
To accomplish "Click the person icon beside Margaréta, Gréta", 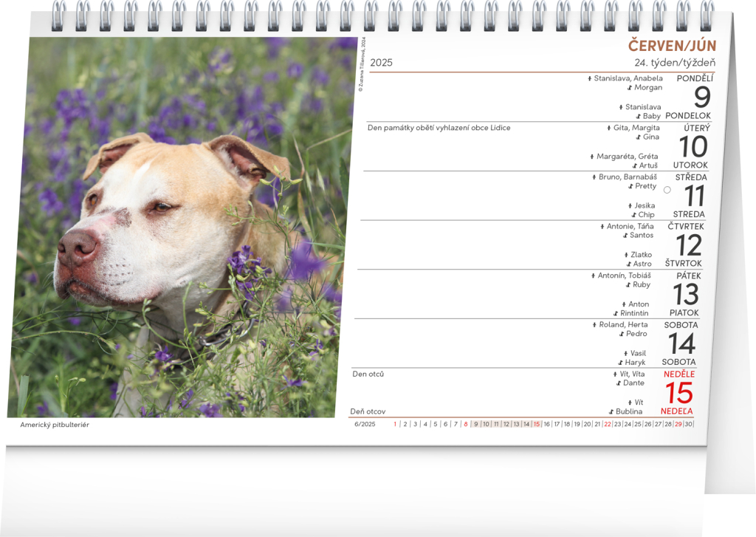I will coord(591,157).
